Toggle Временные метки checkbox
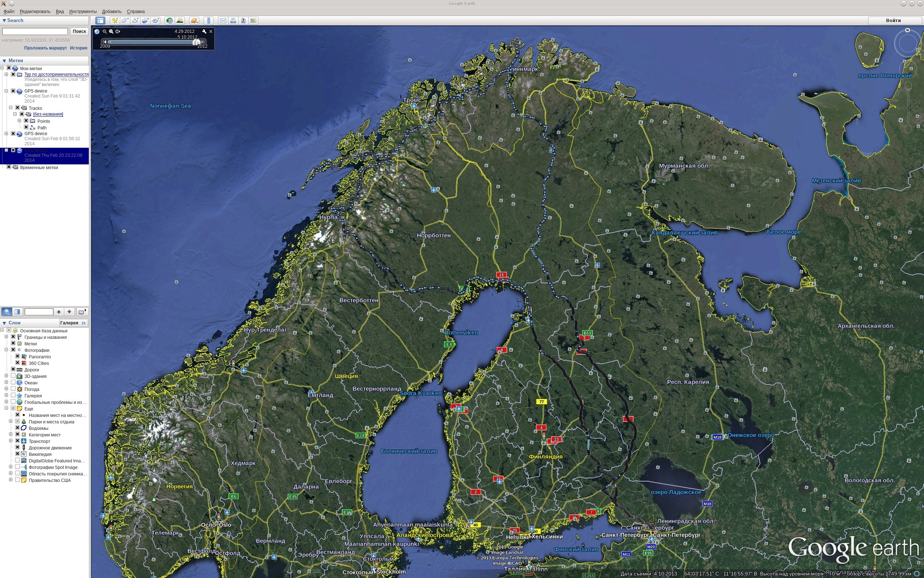The image size is (924, 578). click(9, 167)
